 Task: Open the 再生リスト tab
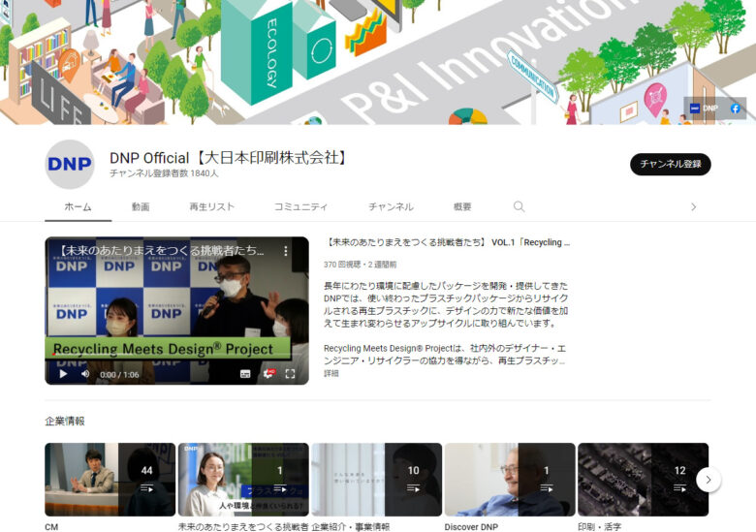pyautogui.click(x=211, y=207)
